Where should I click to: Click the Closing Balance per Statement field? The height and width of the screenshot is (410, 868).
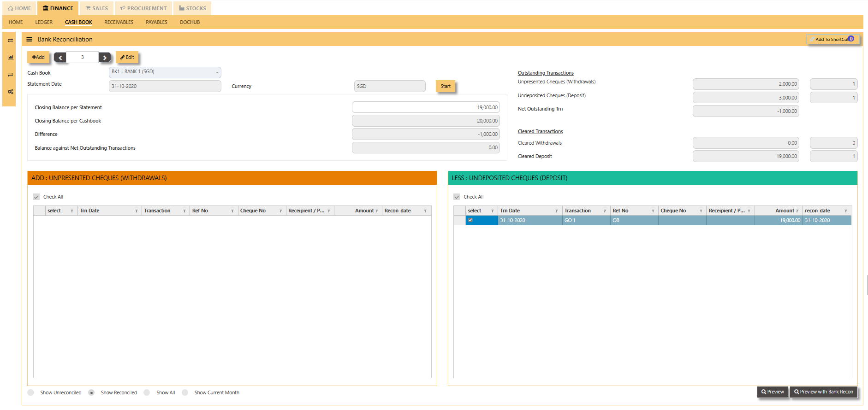click(426, 107)
